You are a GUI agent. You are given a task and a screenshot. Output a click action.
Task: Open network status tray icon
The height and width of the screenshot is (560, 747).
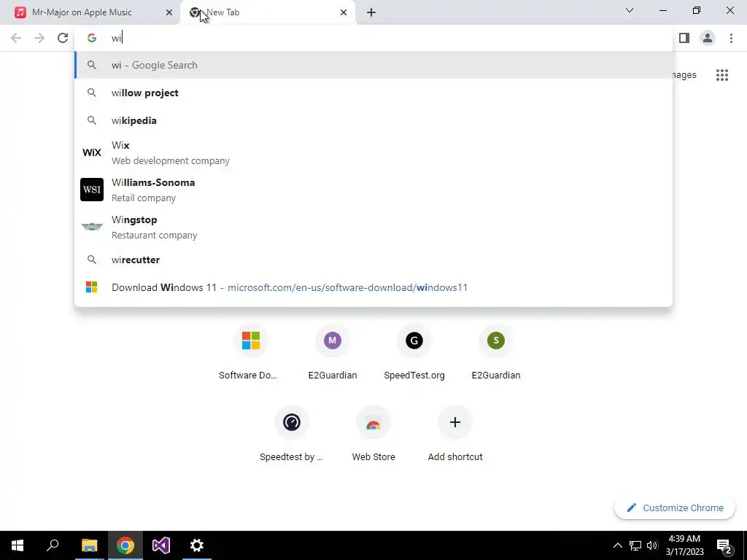[635, 545]
